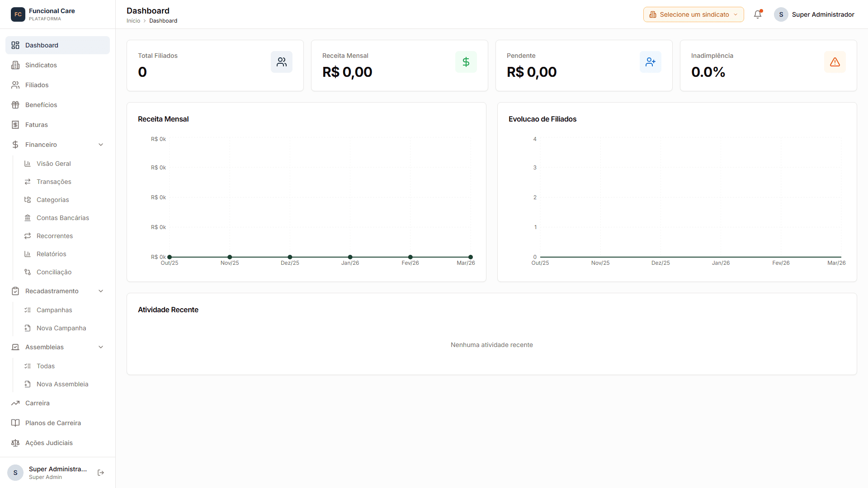Click the Inicio breadcrumb link

133,21
